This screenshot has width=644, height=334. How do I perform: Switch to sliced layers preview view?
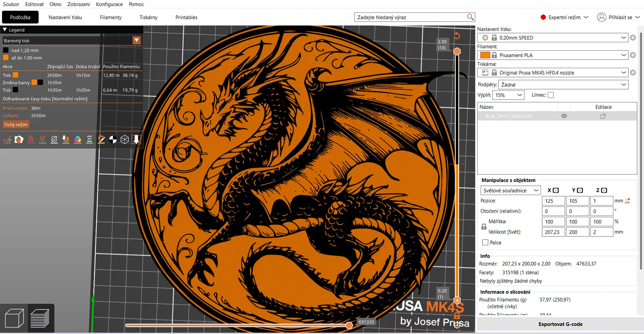(x=40, y=318)
